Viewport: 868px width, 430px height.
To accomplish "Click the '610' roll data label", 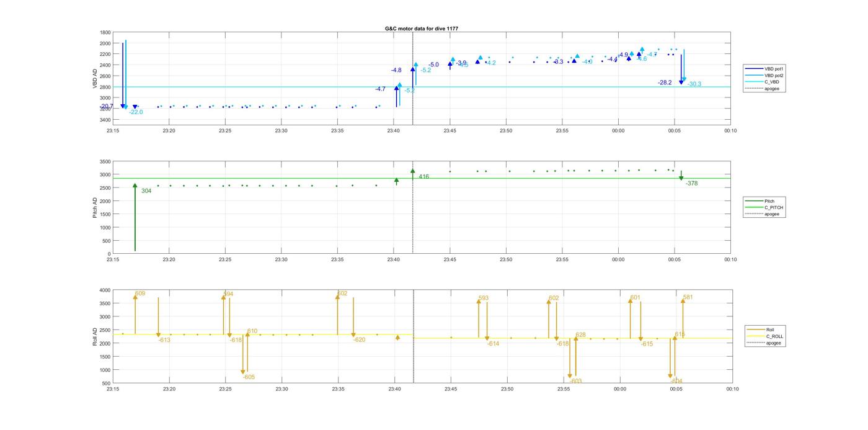I will 252,331.
